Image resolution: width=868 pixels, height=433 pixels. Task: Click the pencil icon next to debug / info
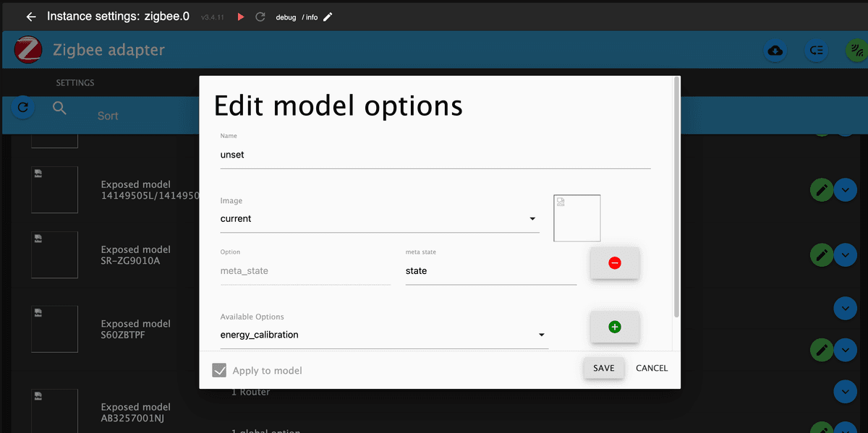point(328,17)
